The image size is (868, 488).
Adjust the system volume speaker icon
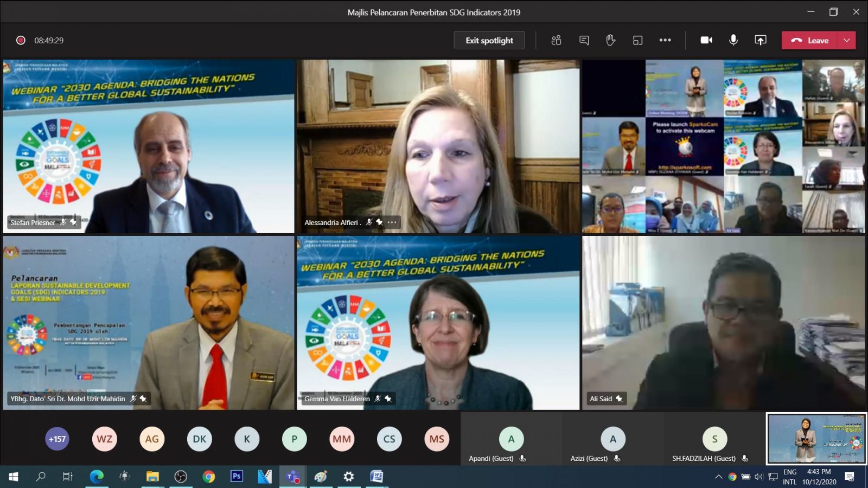point(758,477)
